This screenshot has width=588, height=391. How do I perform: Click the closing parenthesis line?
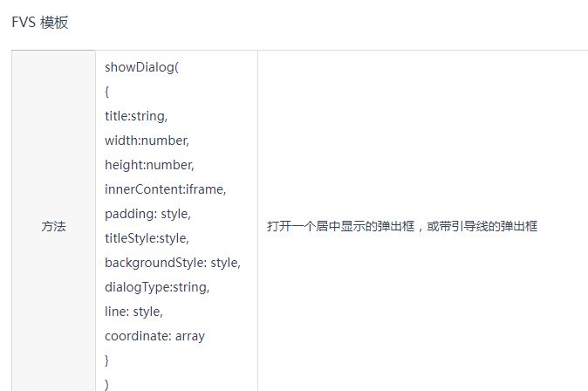[107, 383]
